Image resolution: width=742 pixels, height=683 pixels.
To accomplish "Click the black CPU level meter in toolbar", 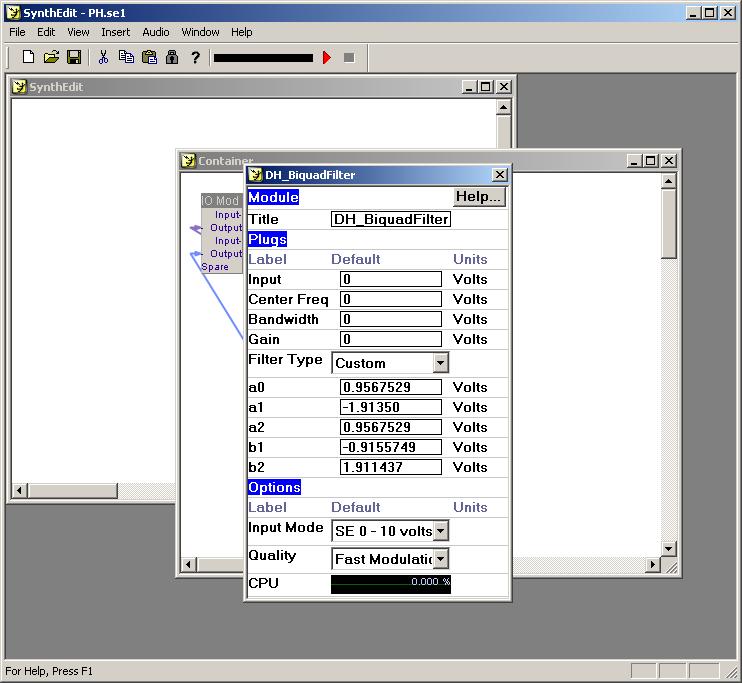I will (x=263, y=58).
